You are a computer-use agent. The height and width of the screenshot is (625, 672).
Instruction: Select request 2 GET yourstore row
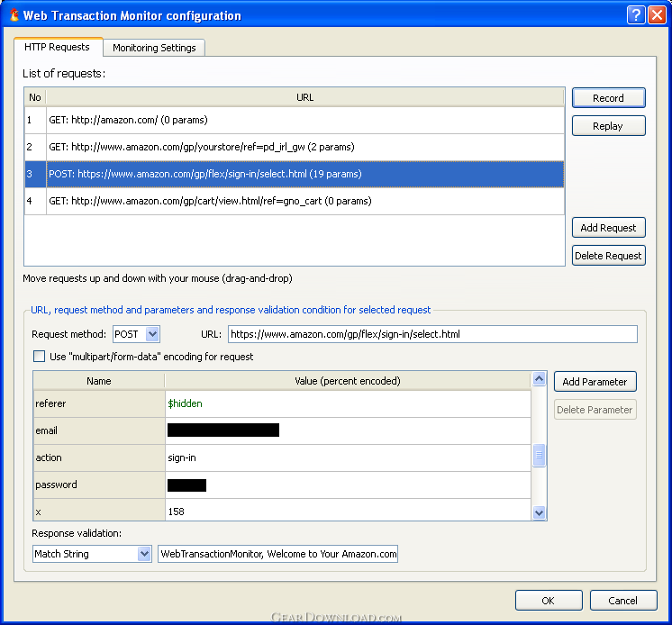click(295, 147)
